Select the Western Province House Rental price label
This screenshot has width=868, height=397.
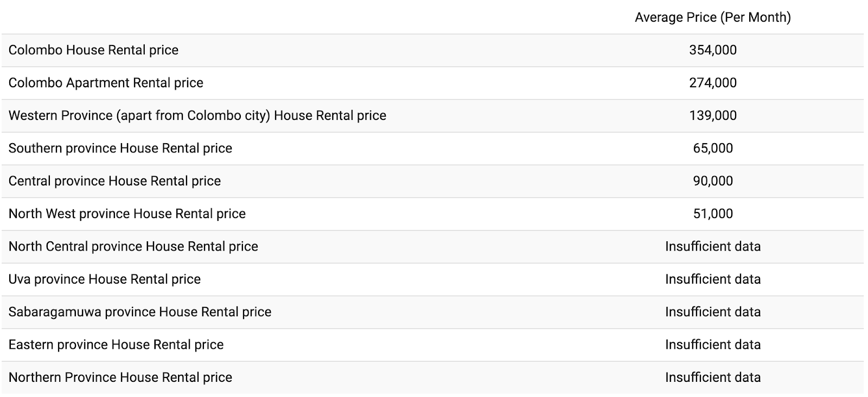pos(197,116)
